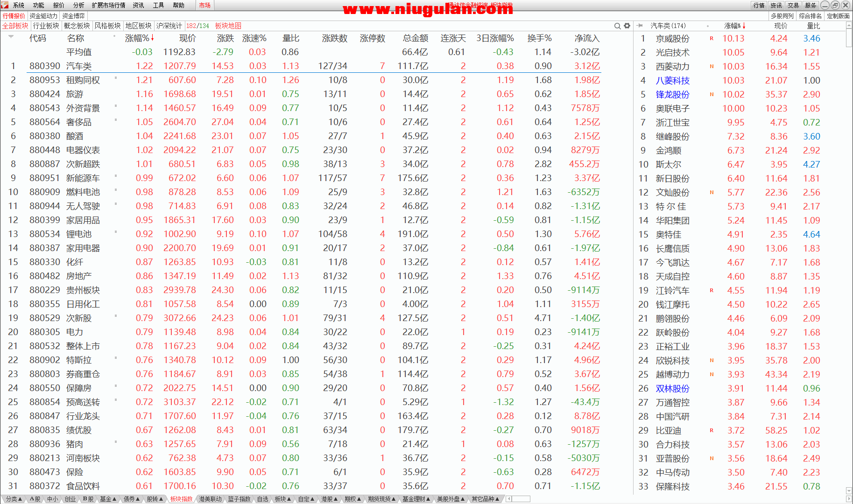Click the application logo icon beside 系统
853x504 pixels.
point(5,5)
